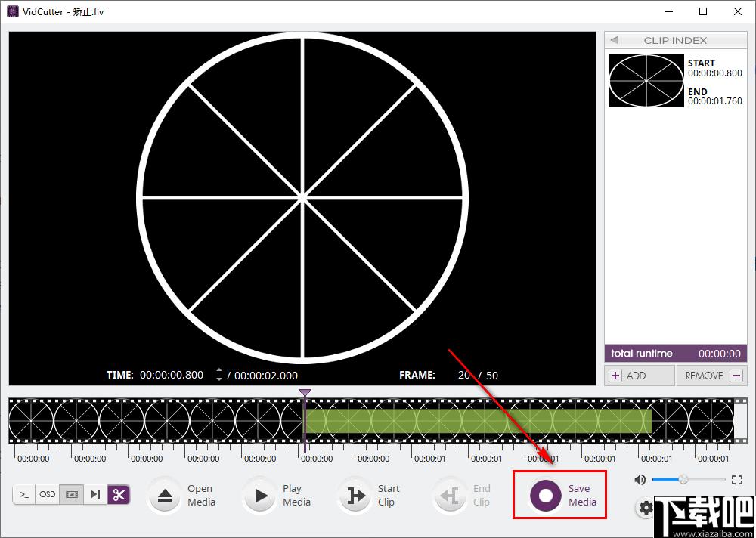Open the console view toggle button
The image size is (756, 538).
[24, 494]
